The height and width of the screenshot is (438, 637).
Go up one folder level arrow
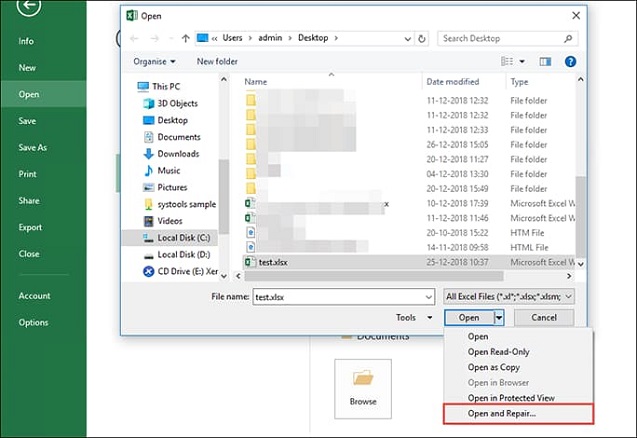coord(186,39)
